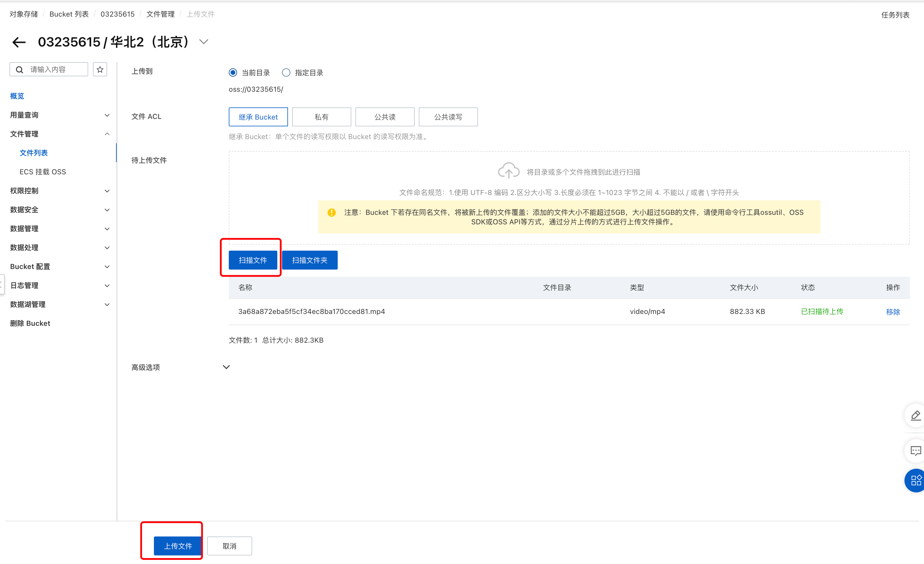Collapse 文件管理 menu section

point(107,134)
